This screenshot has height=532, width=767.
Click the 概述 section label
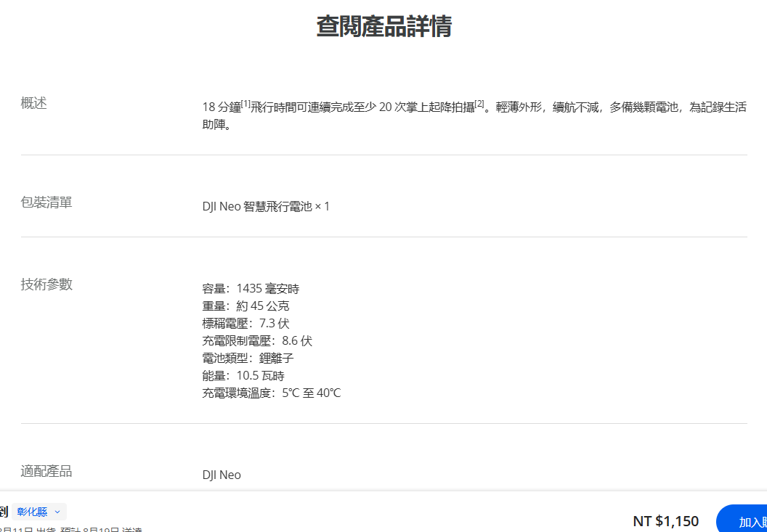(33, 104)
